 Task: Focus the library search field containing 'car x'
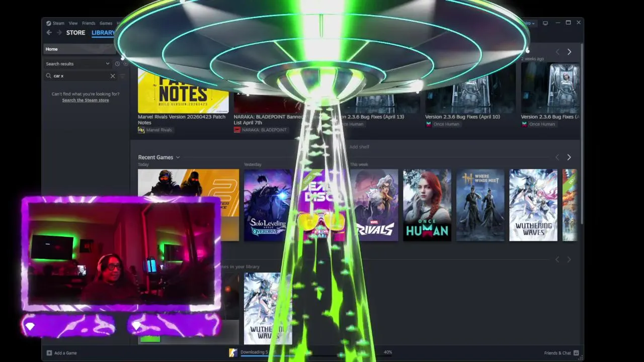80,76
